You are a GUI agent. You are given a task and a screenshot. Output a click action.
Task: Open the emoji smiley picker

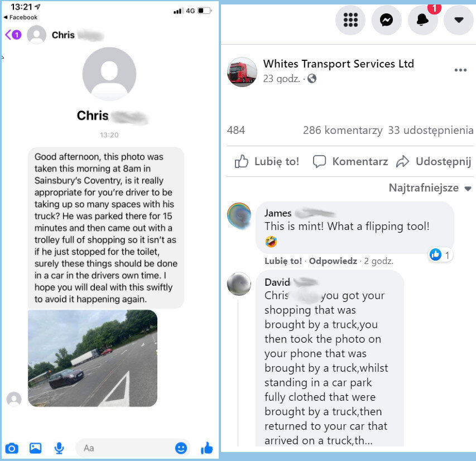coord(181,448)
